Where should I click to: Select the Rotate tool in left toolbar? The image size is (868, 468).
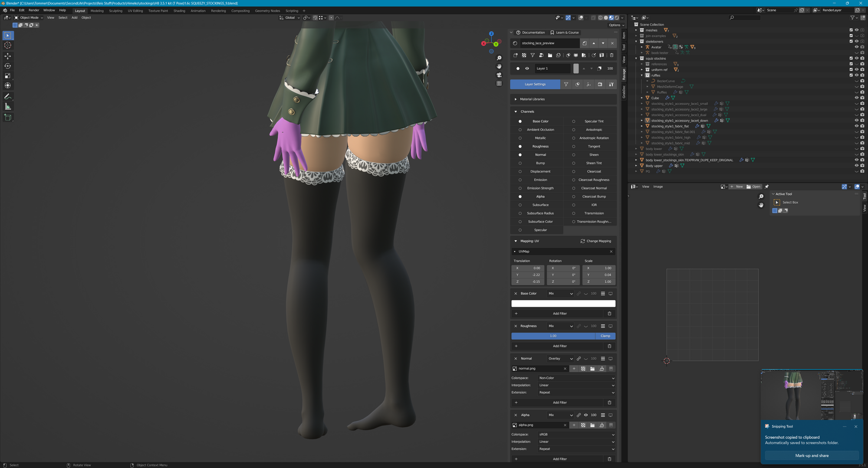point(8,66)
